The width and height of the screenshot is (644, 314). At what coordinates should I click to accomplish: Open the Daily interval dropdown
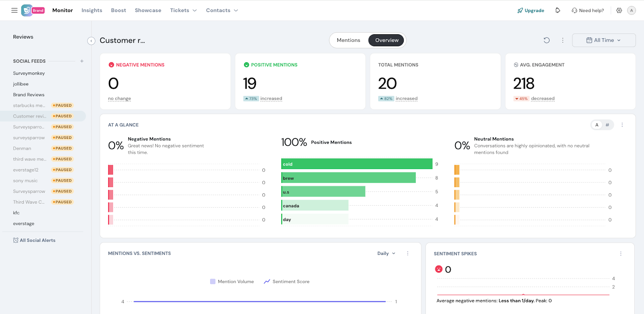point(386,253)
